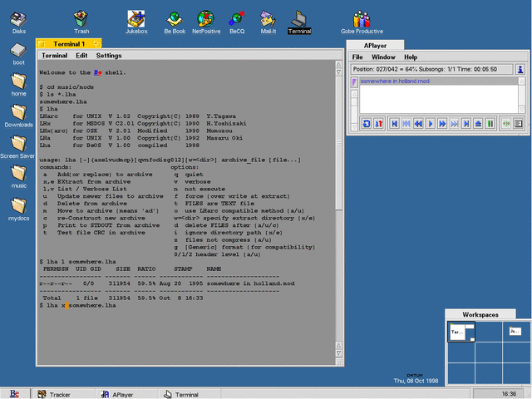This screenshot has width=532, height=399.
Task: Jump to previous module in APlayer
Action: click(x=394, y=124)
